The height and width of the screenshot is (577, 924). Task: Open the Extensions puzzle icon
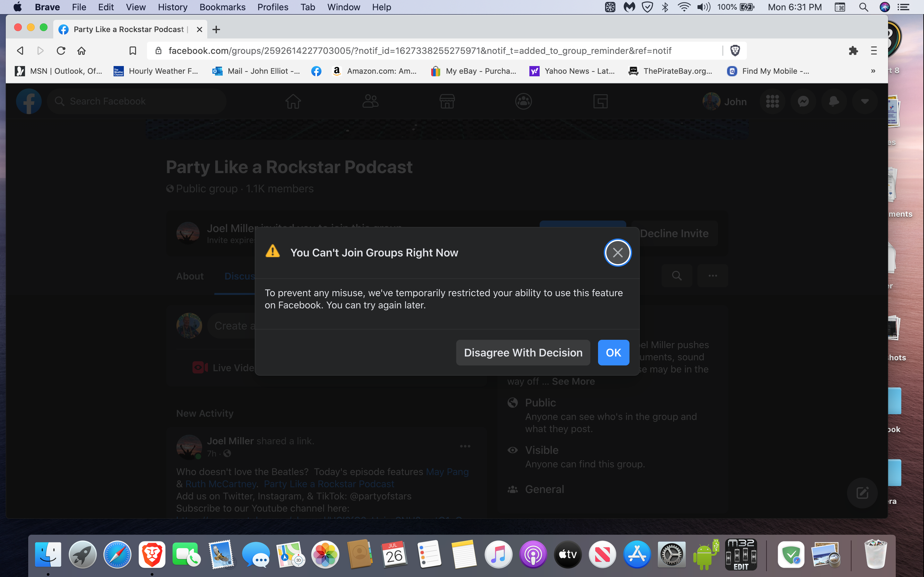click(x=853, y=50)
